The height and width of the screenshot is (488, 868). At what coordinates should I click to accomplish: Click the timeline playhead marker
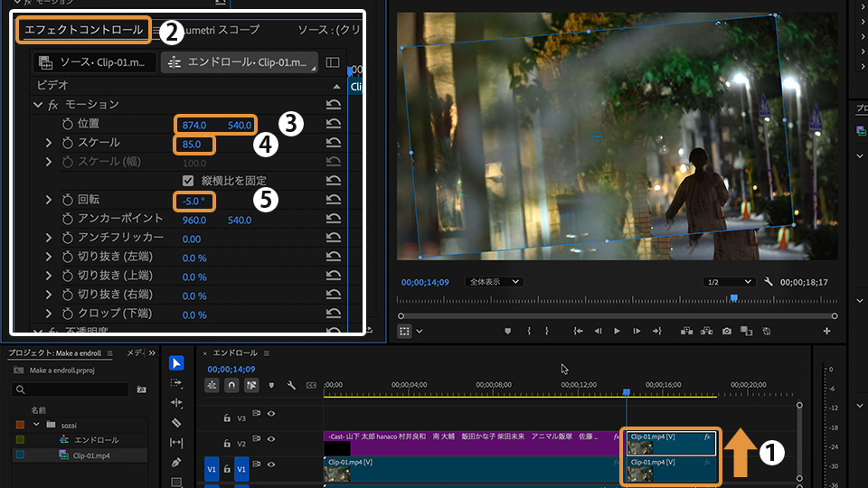coord(626,391)
